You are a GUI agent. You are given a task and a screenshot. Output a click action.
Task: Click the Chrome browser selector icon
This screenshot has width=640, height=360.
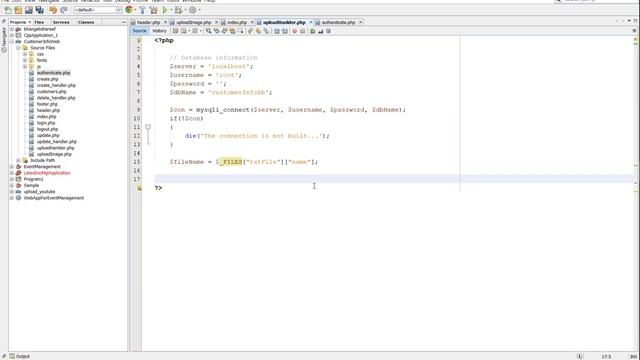pyautogui.click(x=129, y=10)
